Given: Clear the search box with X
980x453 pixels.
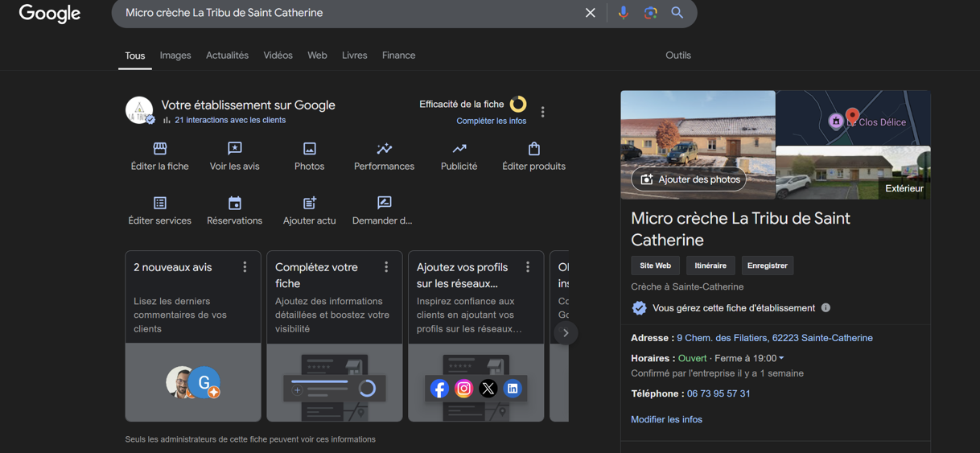Looking at the screenshot, I should point(590,13).
